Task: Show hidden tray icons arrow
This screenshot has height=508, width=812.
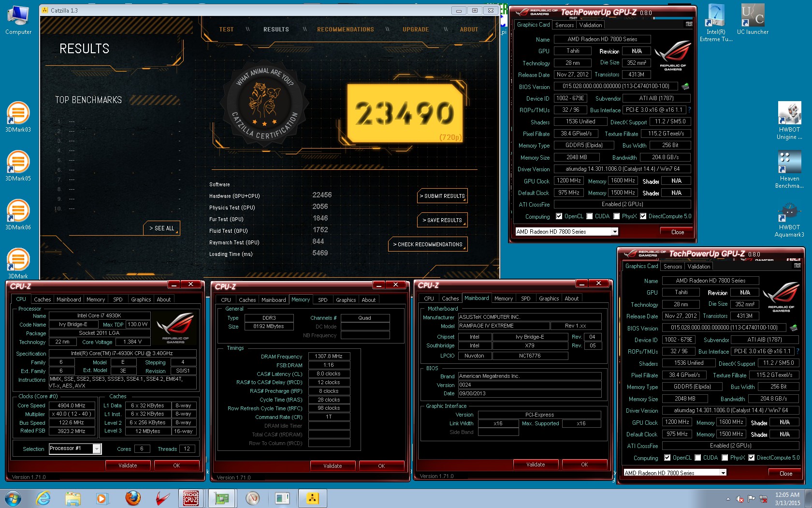Action: point(727,499)
